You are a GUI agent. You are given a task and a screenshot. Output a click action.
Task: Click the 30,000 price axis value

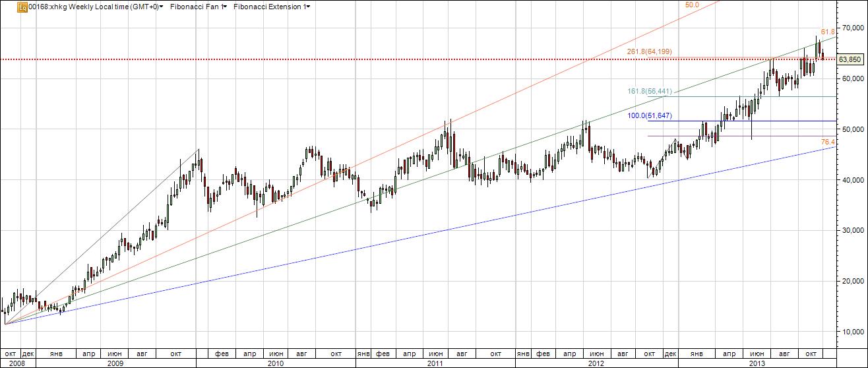(x=854, y=231)
